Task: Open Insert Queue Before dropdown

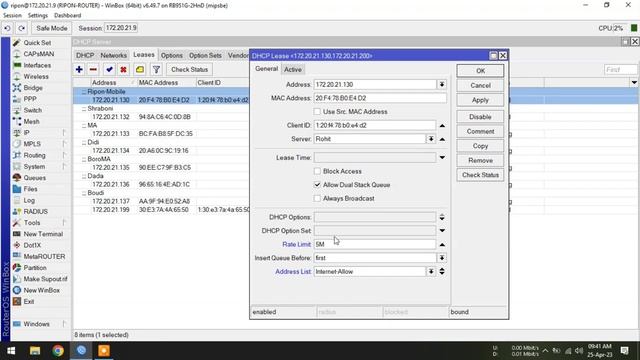Action: point(442,258)
